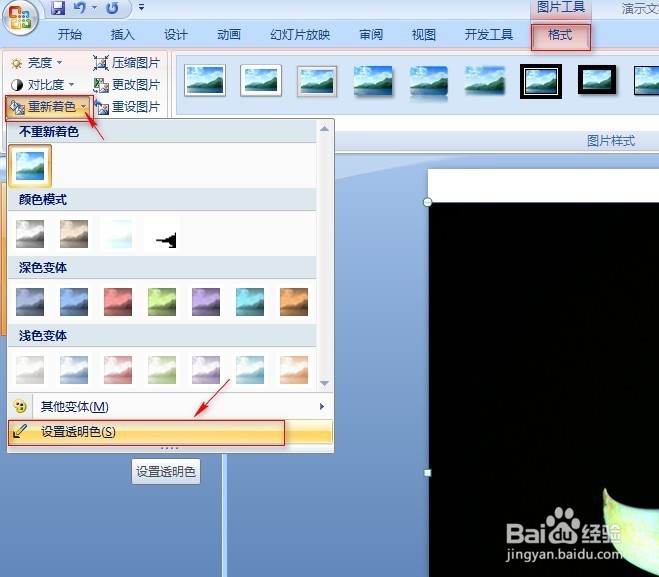Apply the second white-framed picture style
The height and width of the screenshot is (577, 659).
261,80
